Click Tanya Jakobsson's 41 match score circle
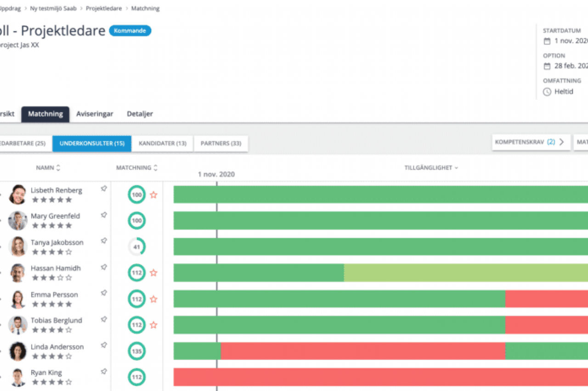This screenshot has height=391, width=588. point(136,247)
